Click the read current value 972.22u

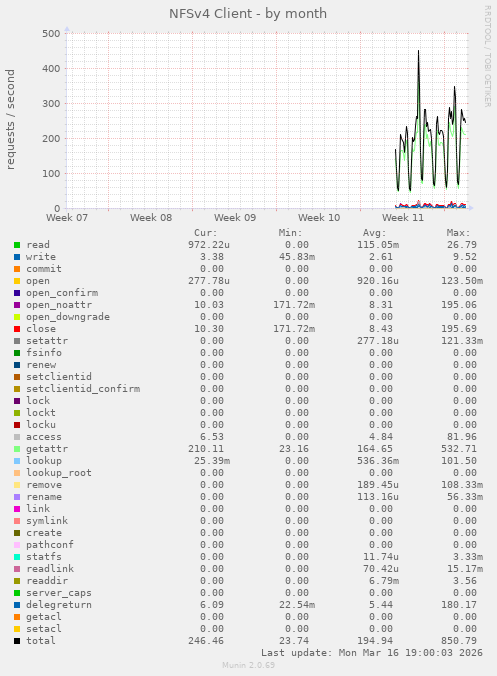click(209, 245)
